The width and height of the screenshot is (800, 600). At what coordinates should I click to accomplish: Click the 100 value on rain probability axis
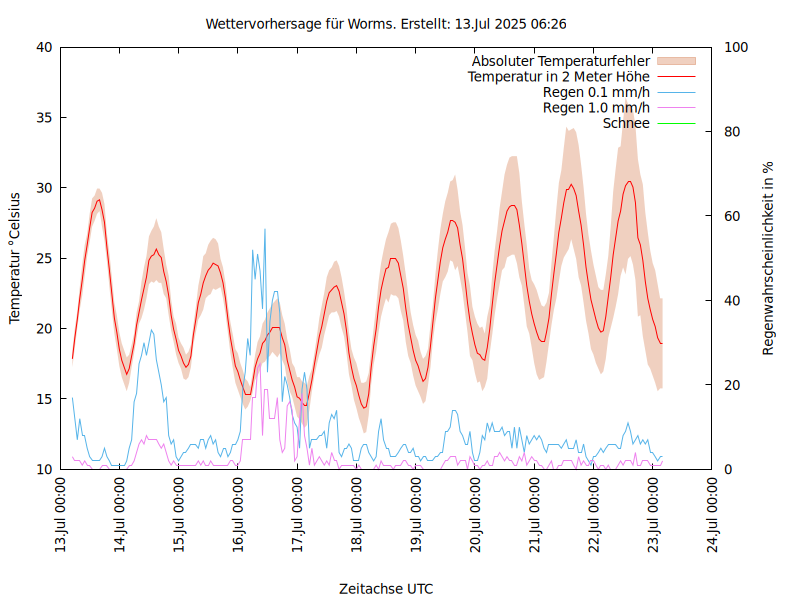(736, 47)
